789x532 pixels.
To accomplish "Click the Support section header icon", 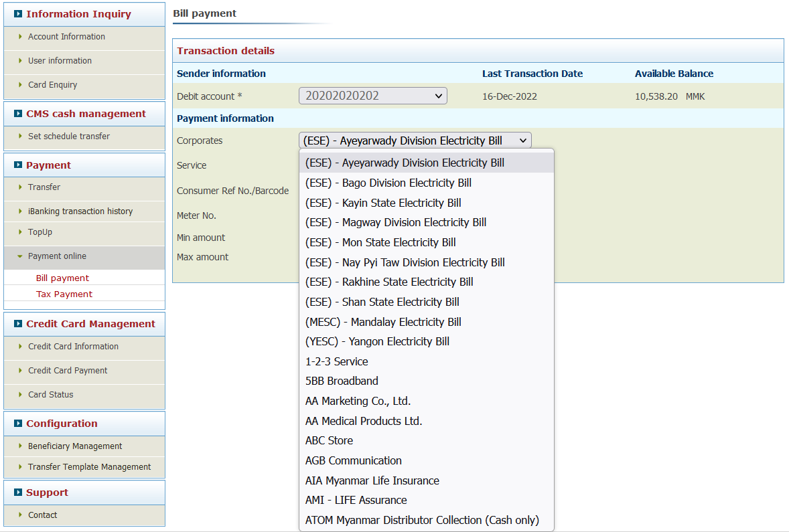I will pyautogui.click(x=18, y=493).
